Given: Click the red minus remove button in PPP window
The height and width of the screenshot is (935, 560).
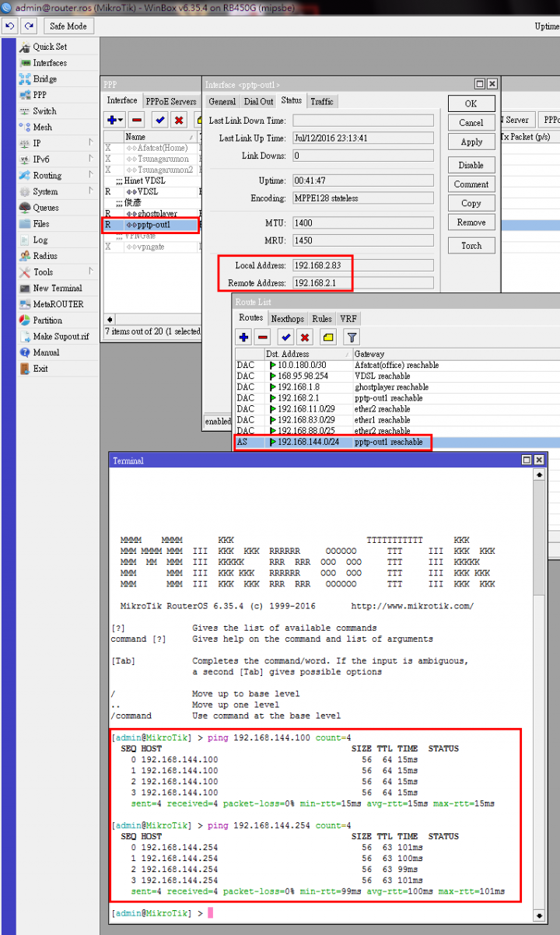Looking at the screenshot, I should click(x=137, y=120).
